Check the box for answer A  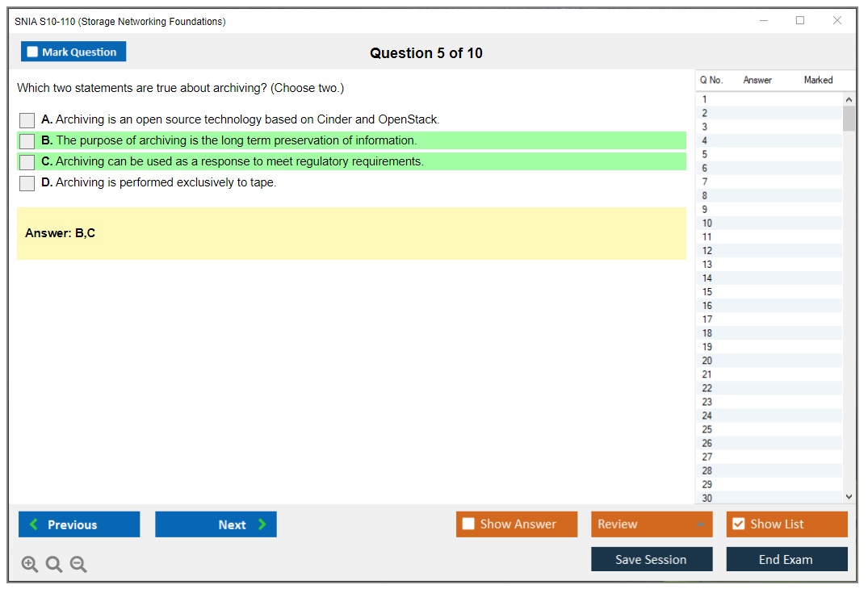[27, 120]
